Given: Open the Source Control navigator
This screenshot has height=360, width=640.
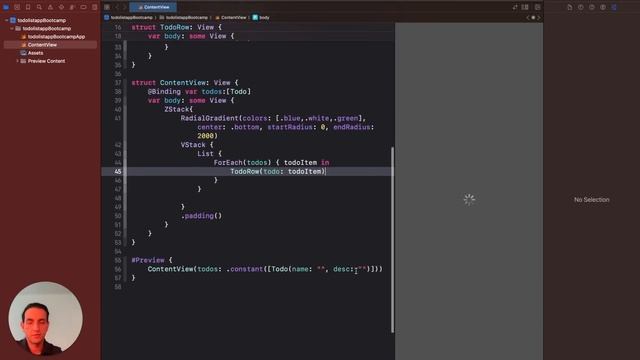Looking at the screenshot, I should [17, 7].
